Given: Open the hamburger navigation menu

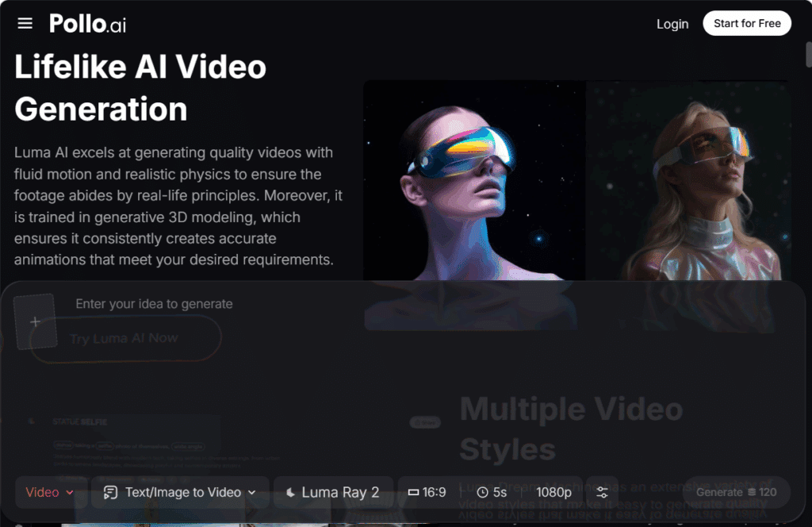Looking at the screenshot, I should click(x=25, y=23).
